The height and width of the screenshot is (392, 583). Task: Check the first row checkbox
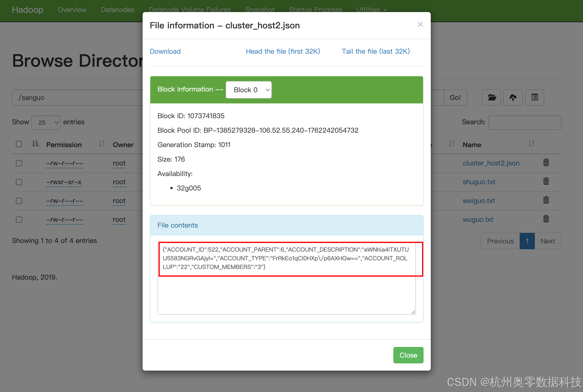pos(19,163)
